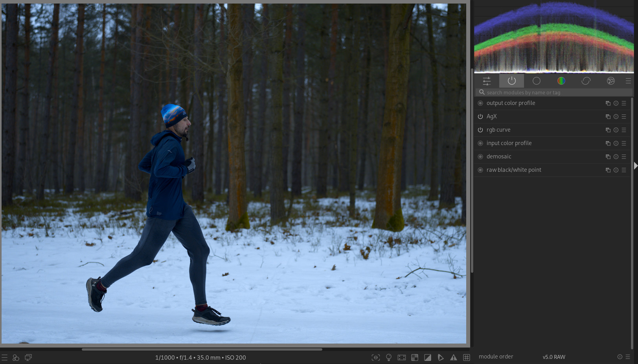Viewport: 638px width, 364px height.
Task: Open the effect modules group tab
Action: pyautogui.click(x=610, y=81)
